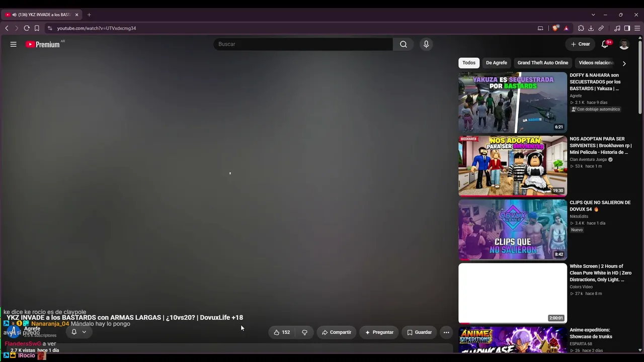Viewport: 644px width, 362px height.
Task: Open browser extensions puzzle icon
Action: [x=581, y=28]
